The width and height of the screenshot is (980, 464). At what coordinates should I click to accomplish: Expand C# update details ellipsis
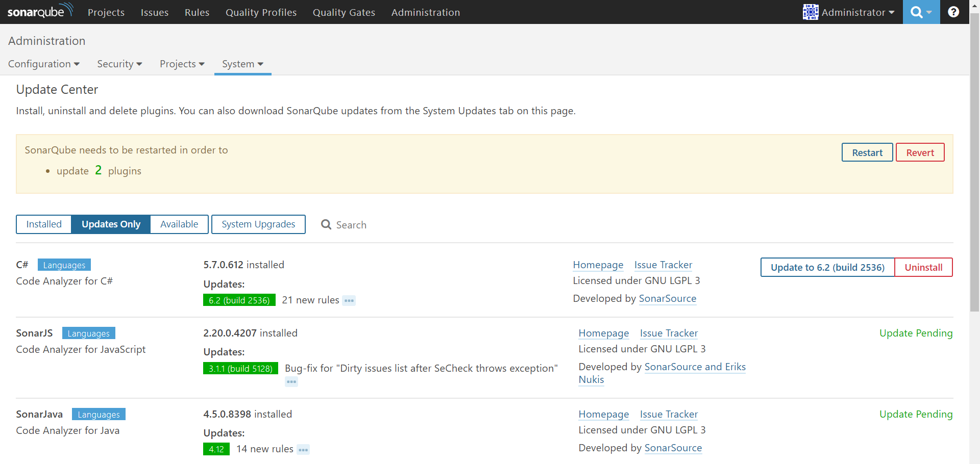coord(349,300)
